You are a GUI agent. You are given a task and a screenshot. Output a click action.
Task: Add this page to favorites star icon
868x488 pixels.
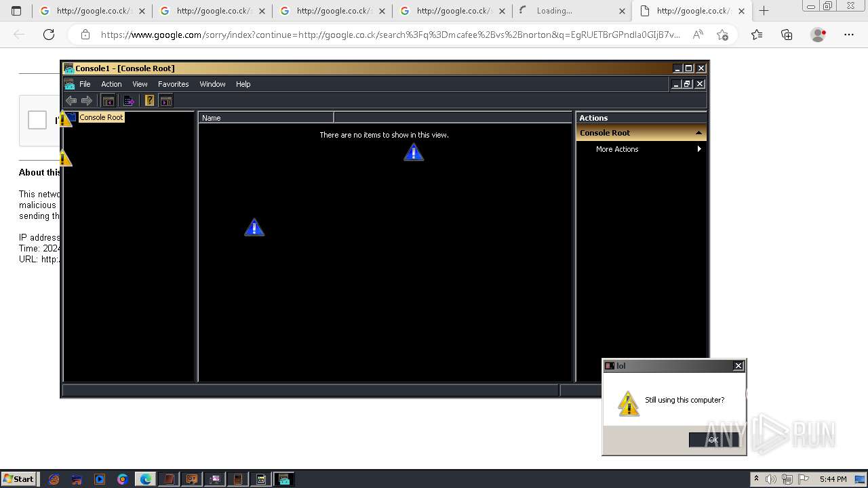pyautogui.click(x=722, y=35)
